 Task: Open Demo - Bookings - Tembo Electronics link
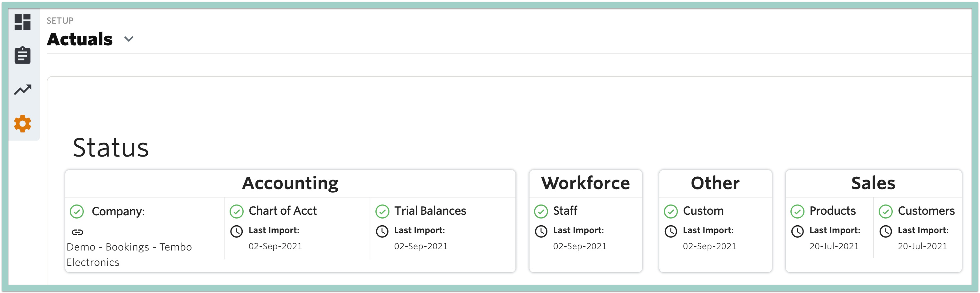click(129, 255)
